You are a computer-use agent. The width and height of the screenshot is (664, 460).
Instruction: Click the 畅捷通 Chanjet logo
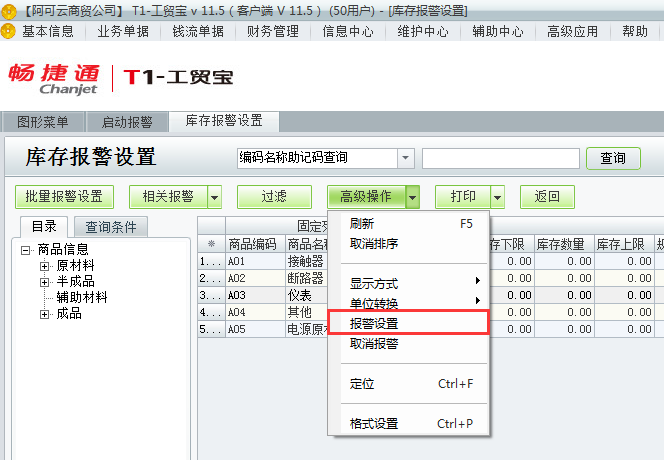coord(54,78)
